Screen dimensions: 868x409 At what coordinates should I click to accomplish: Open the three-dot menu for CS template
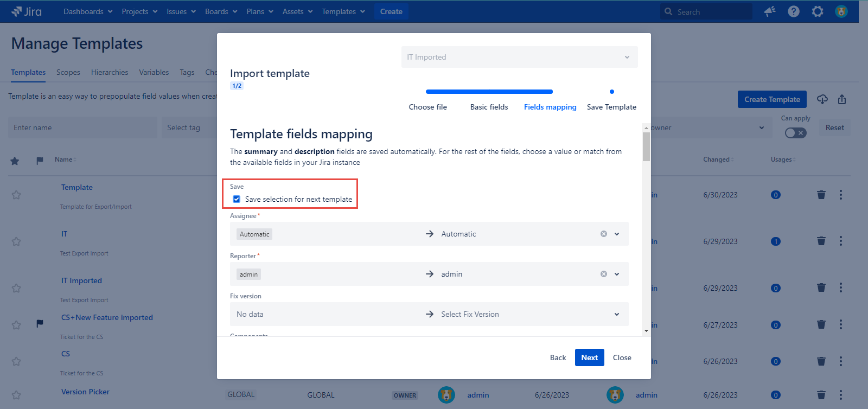[x=841, y=361]
